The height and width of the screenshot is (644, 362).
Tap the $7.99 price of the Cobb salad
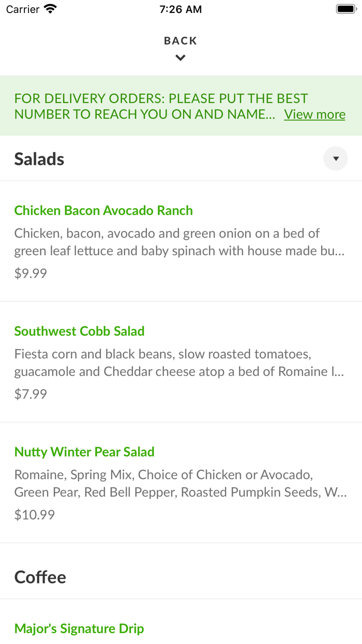tap(30, 393)
